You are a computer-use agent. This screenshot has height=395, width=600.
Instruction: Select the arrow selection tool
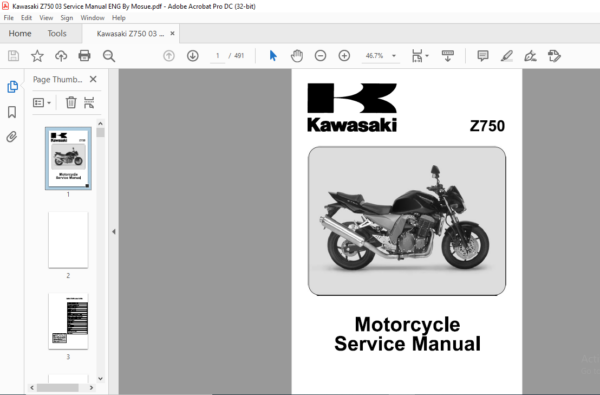coord(273,56)
